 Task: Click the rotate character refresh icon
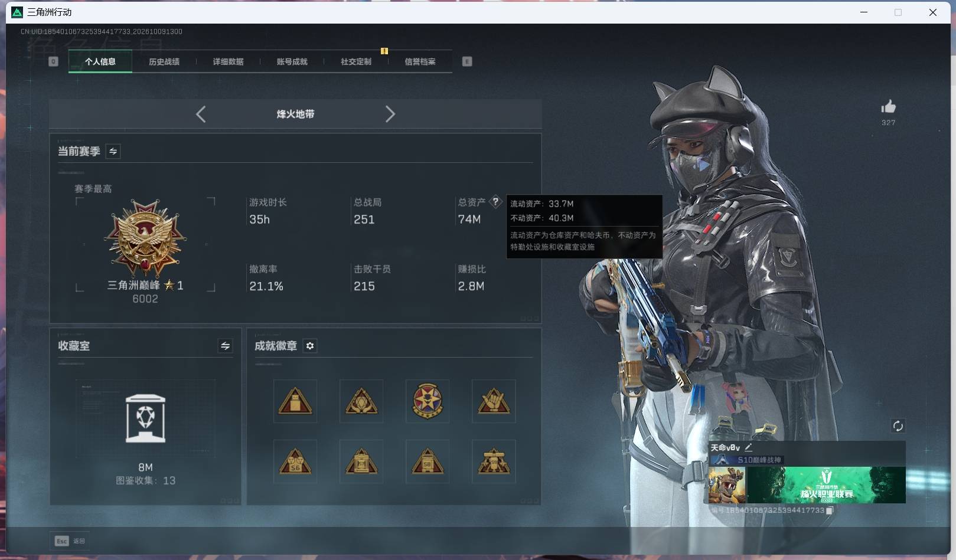pos(898,426)
